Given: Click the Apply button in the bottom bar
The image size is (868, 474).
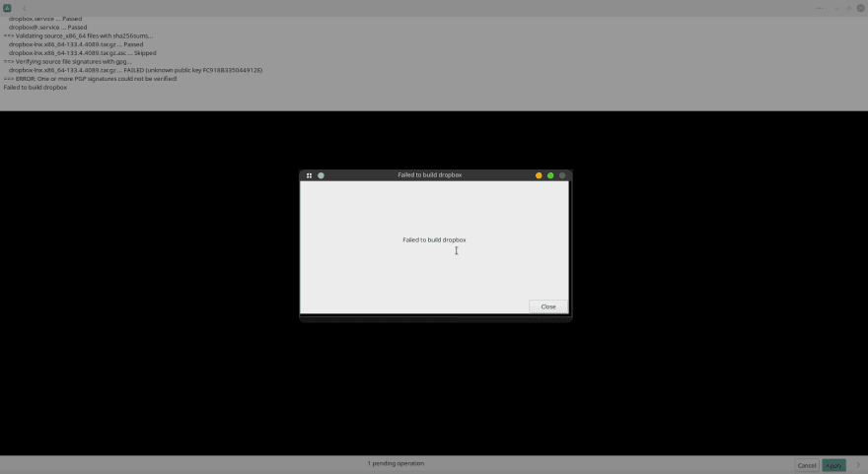Looking at the screenshot, I should (x=833, y=465).
